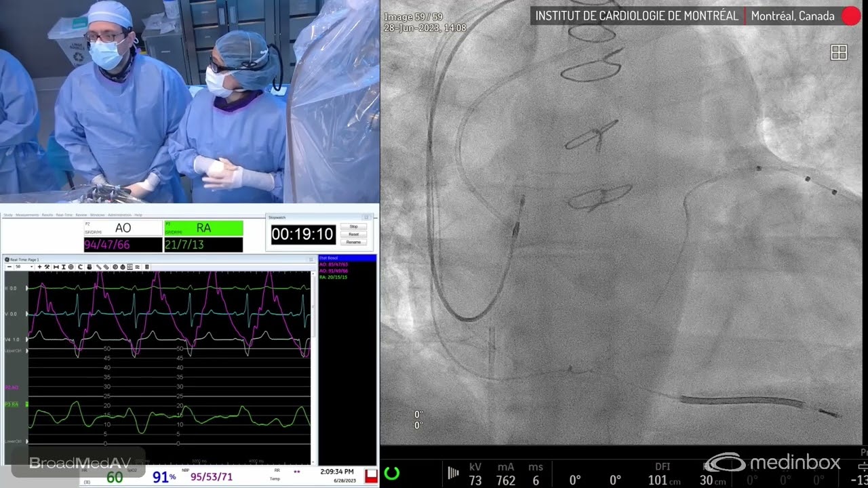The width and height of the screenshot is (868, 488).
Task: Select the eraser icon next to the pencil
Action: coord(106,267)
